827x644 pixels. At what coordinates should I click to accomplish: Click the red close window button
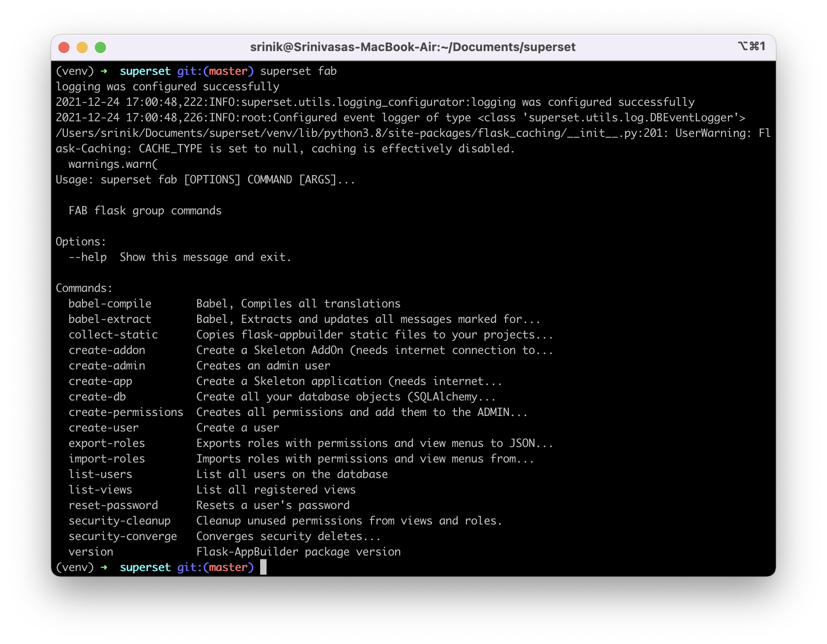click(64, 47)
